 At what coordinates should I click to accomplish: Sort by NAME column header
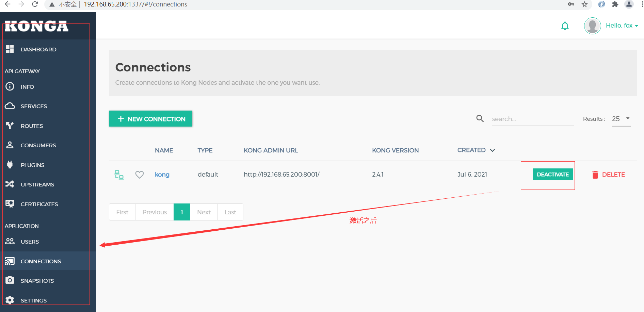[x=164, y=150]
